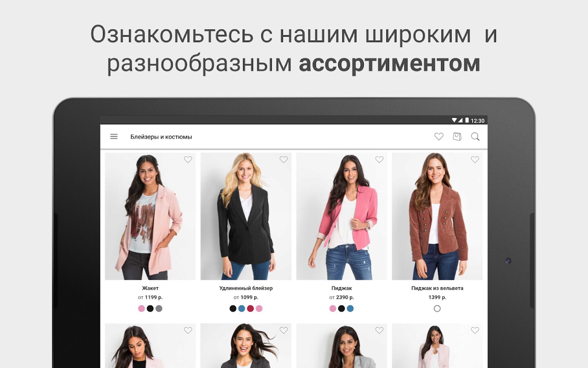Choose black swatch under Пиджак
Screen dimensions: 588x368
(341, 309)
